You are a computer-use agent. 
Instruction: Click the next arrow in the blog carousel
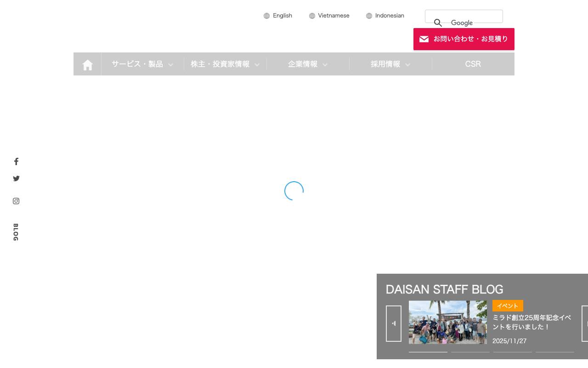coord(585,323)
